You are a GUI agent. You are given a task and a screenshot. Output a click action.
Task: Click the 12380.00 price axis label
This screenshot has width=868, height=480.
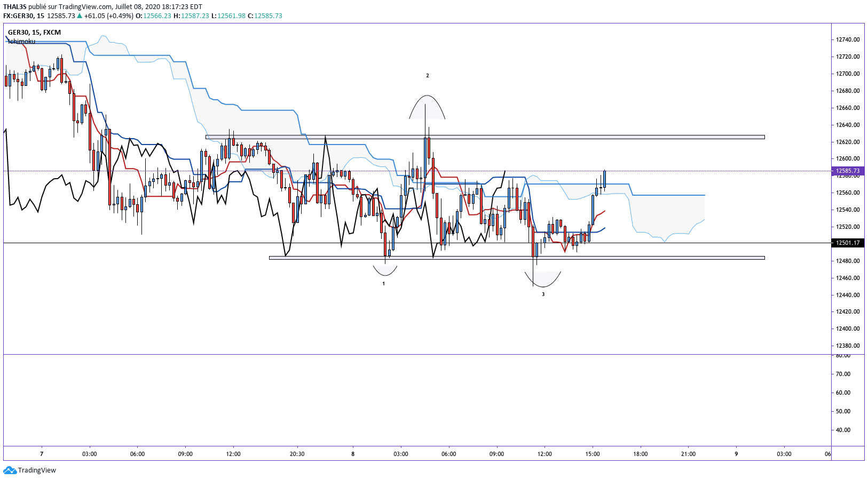click(848, 346)
